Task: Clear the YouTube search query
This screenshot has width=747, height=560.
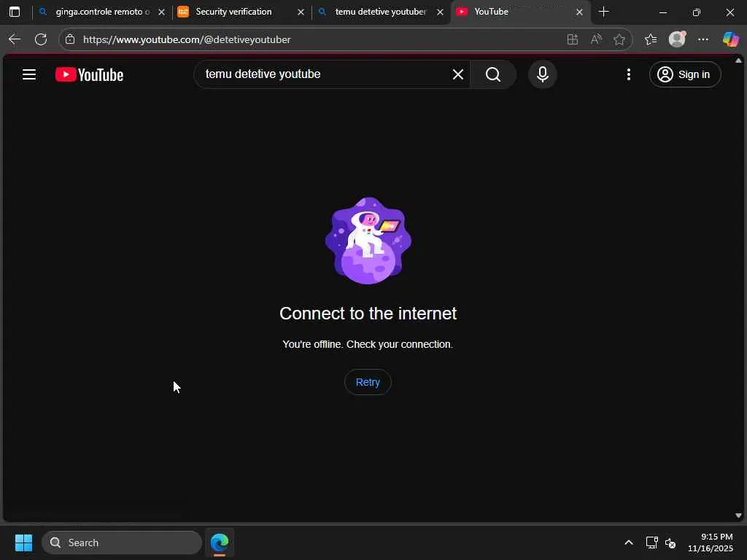Action: pyautogui.click(x=458, y=74)
